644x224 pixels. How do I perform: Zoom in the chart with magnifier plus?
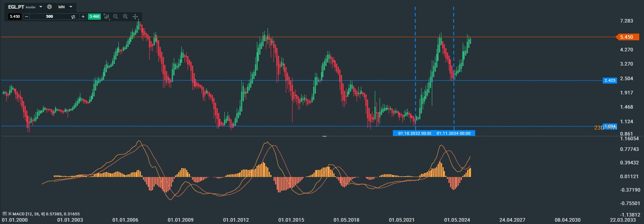[x=125, y=17]
